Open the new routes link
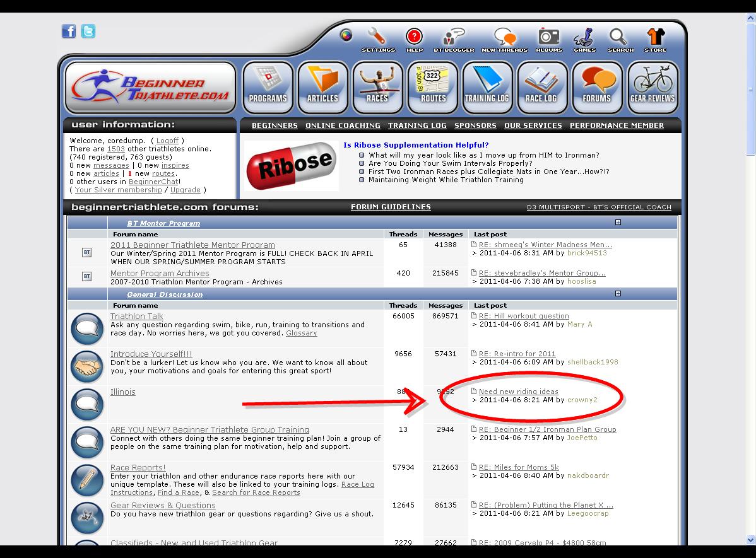 click(x=163, y=173)
